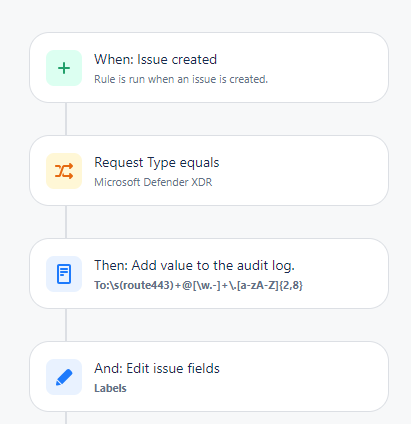411x424 pixels.
Task: Click the green plus trigger icon
Action: click(x=64, y=68)
